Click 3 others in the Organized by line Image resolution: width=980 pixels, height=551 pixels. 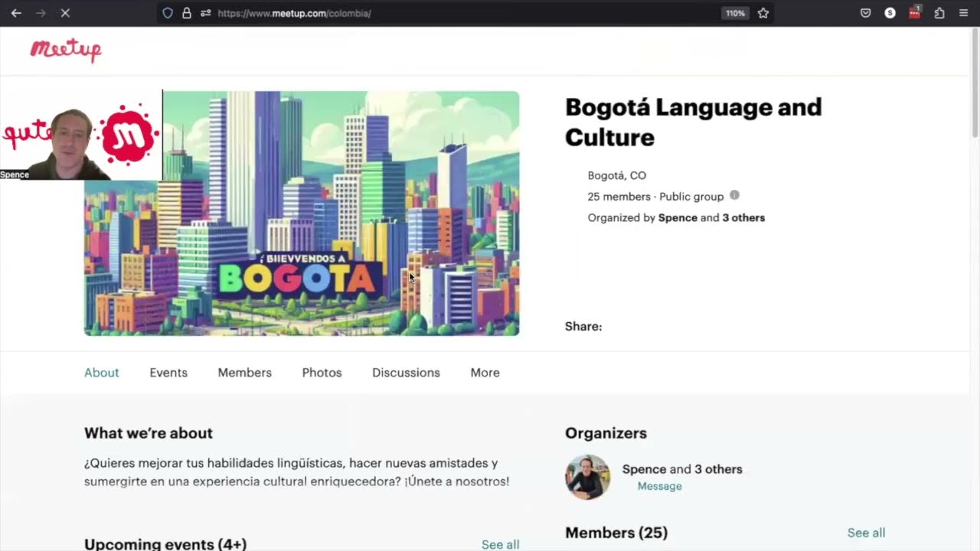click(743, 217)
